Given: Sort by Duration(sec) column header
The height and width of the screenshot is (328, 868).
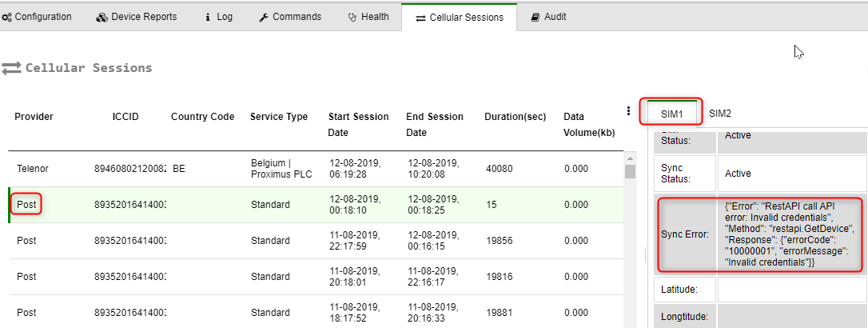Looking at the screenshot, I should click(x=515, y=117).
